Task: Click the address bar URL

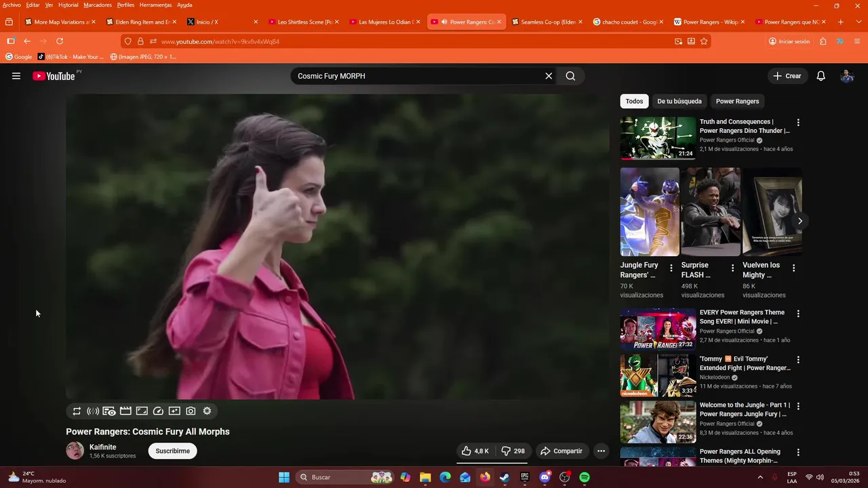Action: point(220,41)
